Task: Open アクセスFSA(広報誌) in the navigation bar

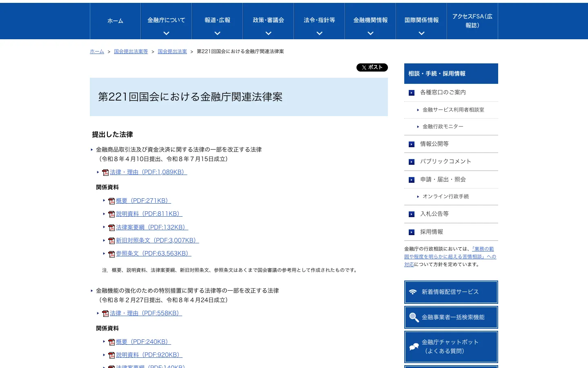Action: 472,21
